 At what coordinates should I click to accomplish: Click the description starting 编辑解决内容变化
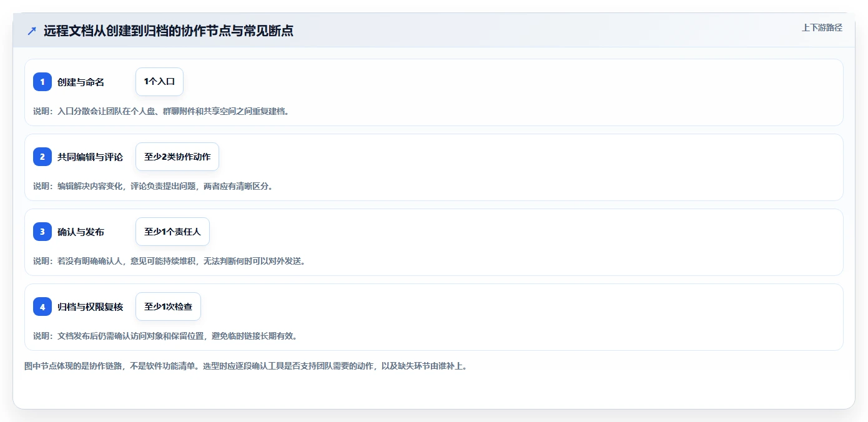pyautogui.click(x=153, y=186)
